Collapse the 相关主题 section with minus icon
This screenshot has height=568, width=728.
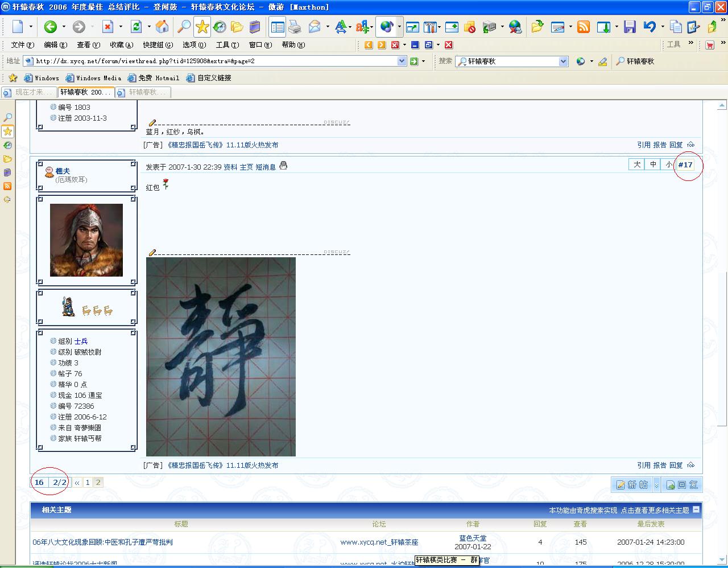696,510
